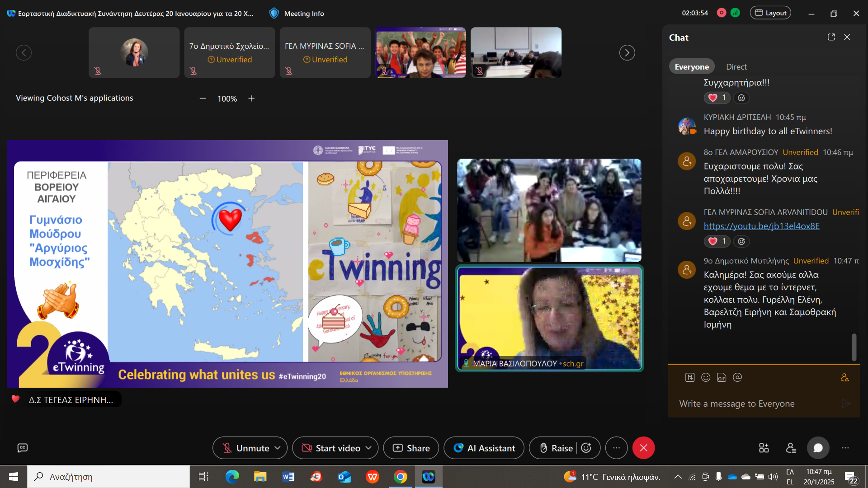Pop out the Chat panel
868x488 pixels.
pyautogui.click(x=831, y=37)
